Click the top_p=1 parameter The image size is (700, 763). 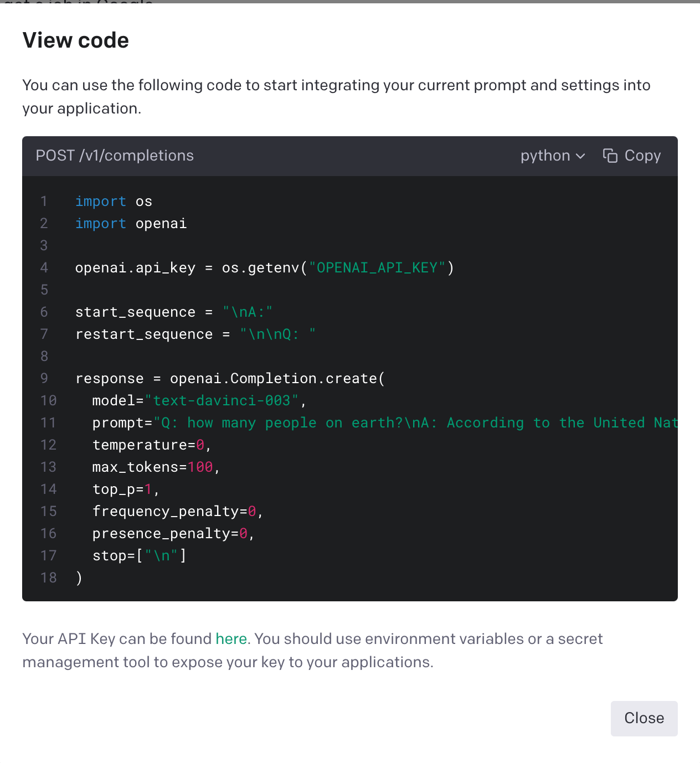point(122,489)
